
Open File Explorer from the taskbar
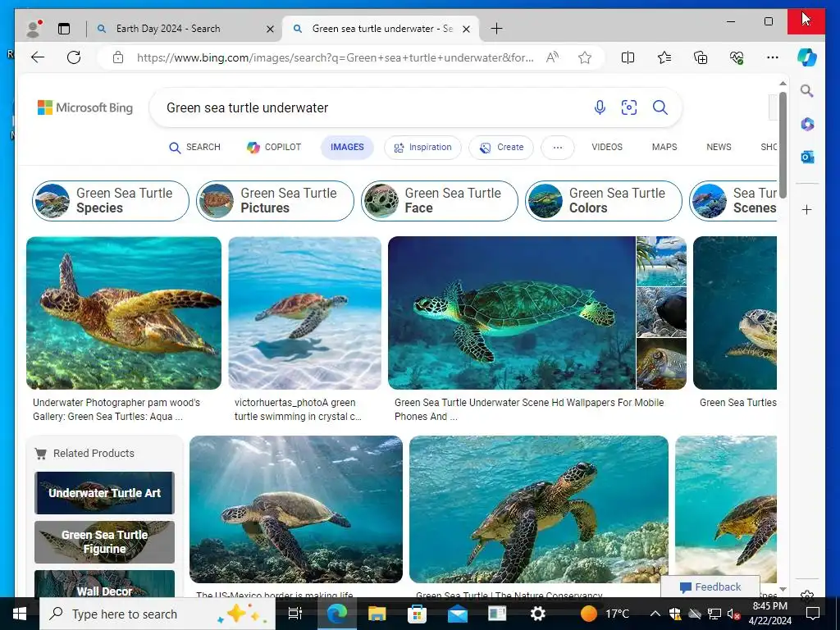[x=377, y=614]
